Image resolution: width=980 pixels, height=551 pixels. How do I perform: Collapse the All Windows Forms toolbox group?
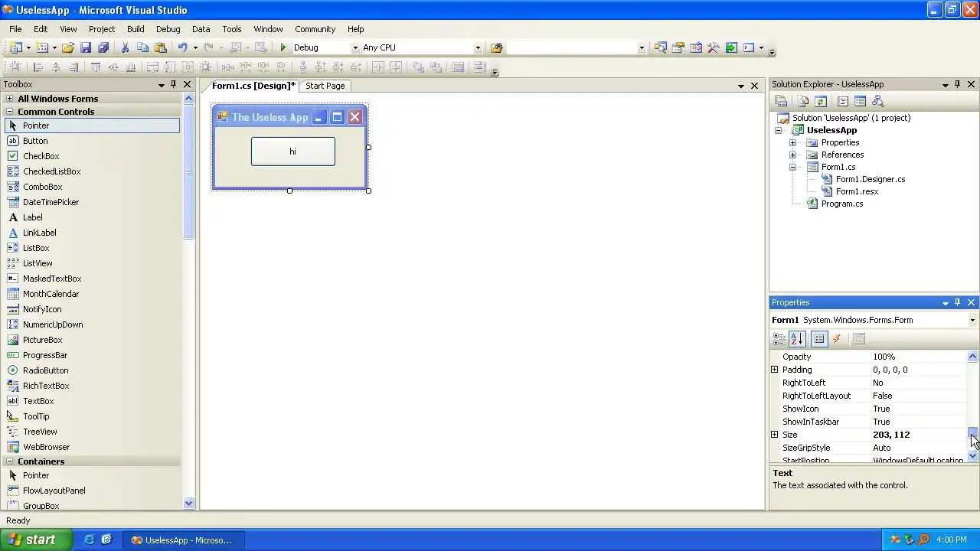point(9,99)
